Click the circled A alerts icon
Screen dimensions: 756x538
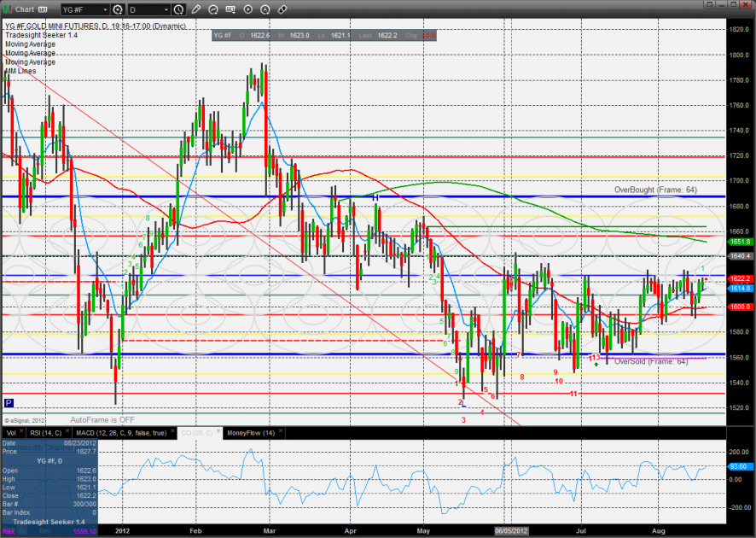[x=265, y=10]
